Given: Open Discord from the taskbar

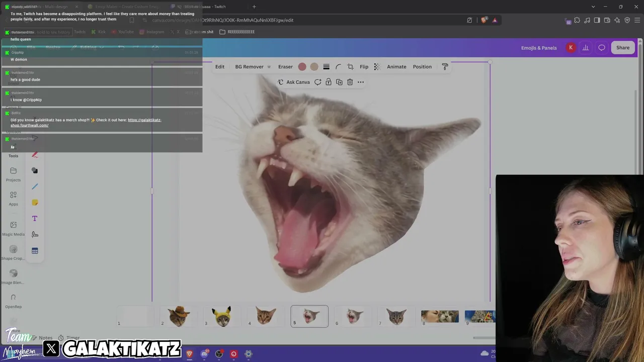Looking at the screenshot, I should point(204,354).
